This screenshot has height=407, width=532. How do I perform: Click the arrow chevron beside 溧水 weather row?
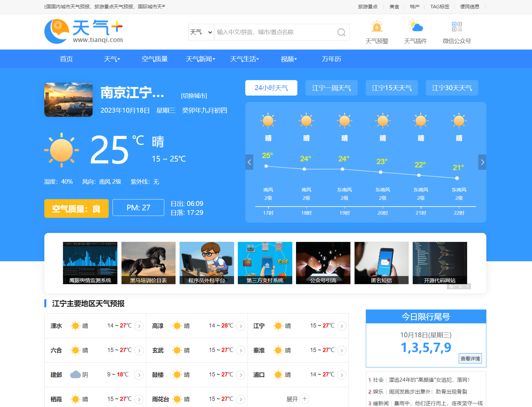pyautogui.click(x=139, y=326)
